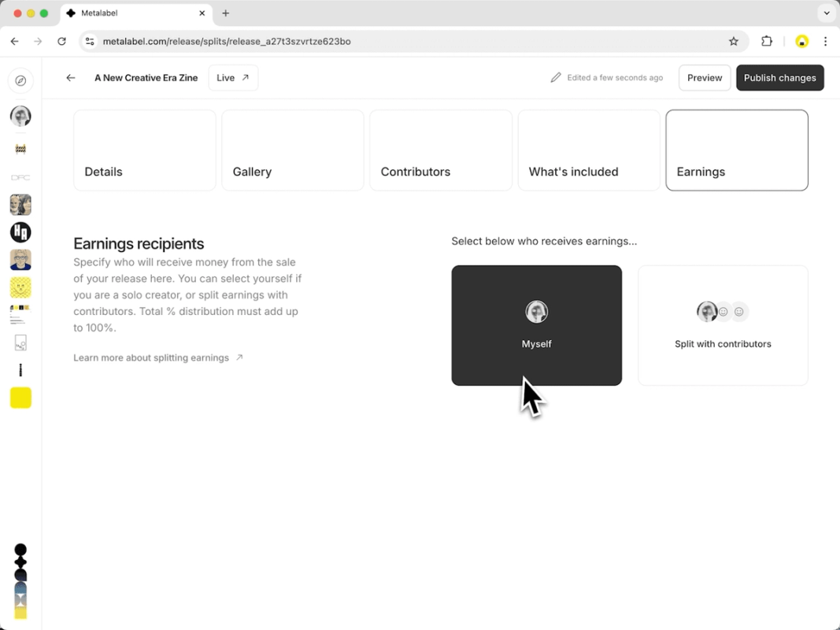This screenshot has height=630, width=840.
Task: Click the browser forward arrow
Action: coord(38,41)
